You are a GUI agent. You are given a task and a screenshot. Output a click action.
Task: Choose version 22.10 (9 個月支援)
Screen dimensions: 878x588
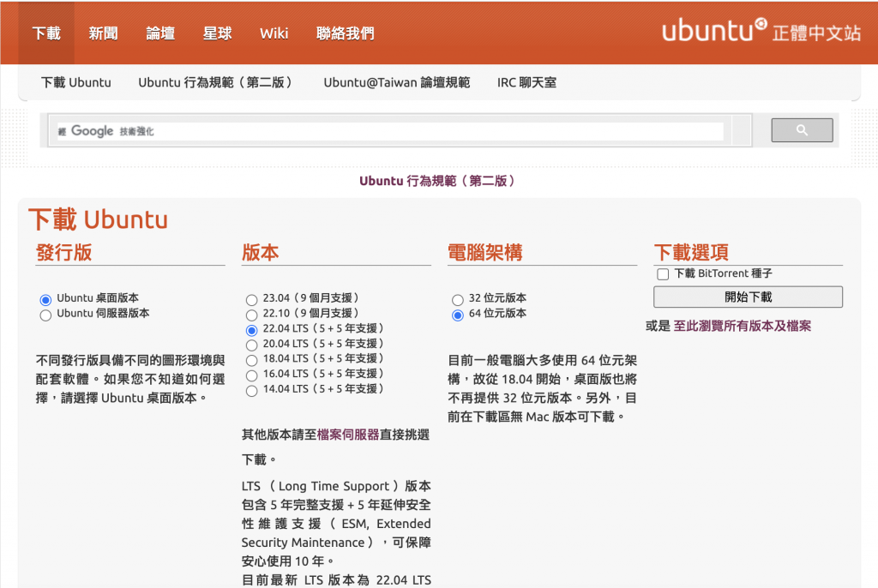tap(251, 315)
